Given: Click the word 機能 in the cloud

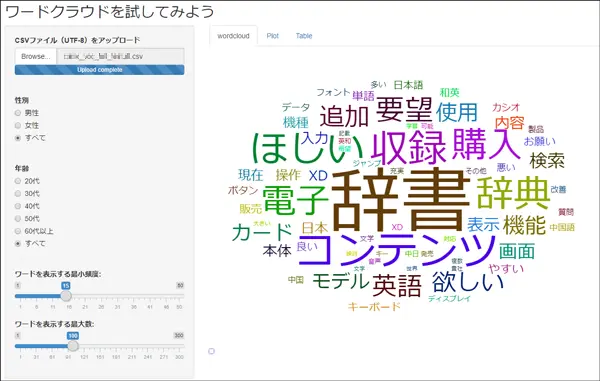Looking at the screenshot, I should [x=524, y=225].
